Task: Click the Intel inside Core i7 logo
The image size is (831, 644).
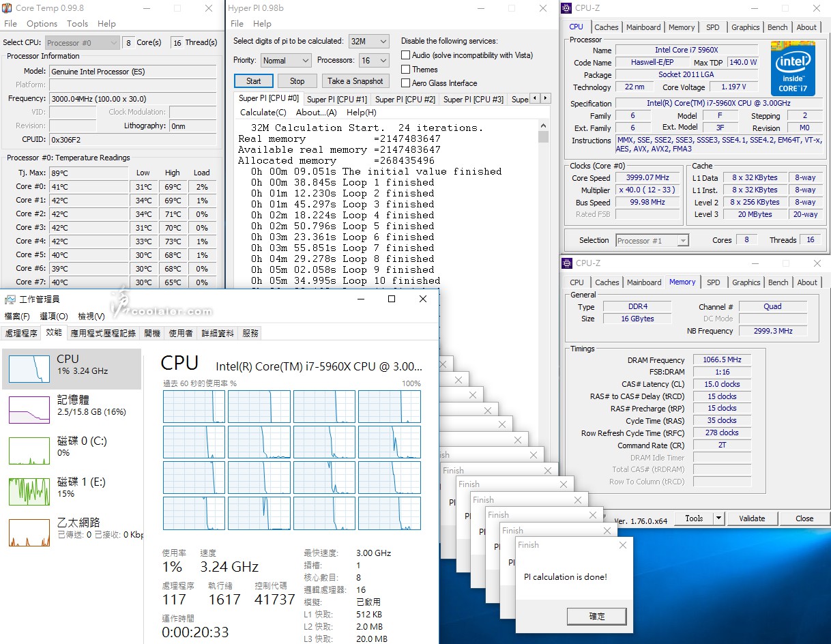Action: click(793, 68)
